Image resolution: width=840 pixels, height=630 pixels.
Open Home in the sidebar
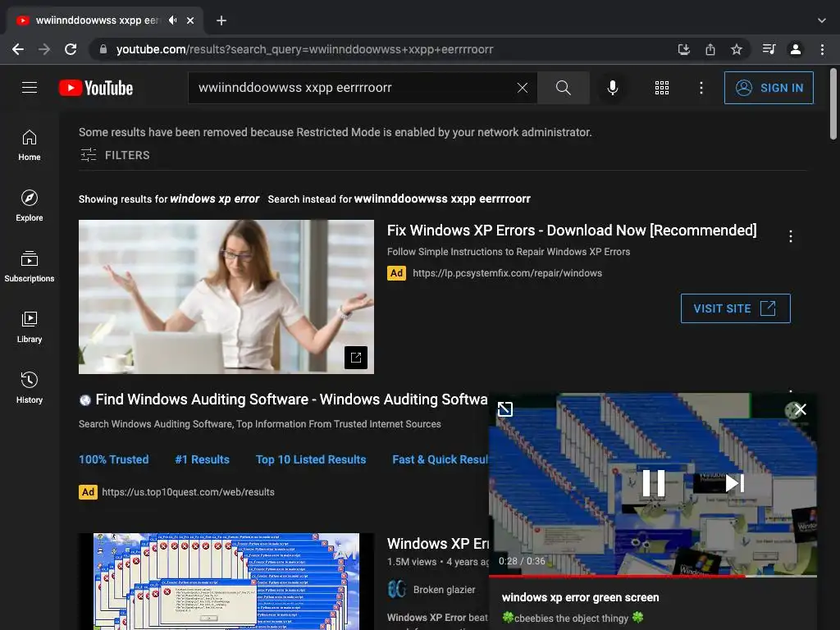(x=30, y=145)
